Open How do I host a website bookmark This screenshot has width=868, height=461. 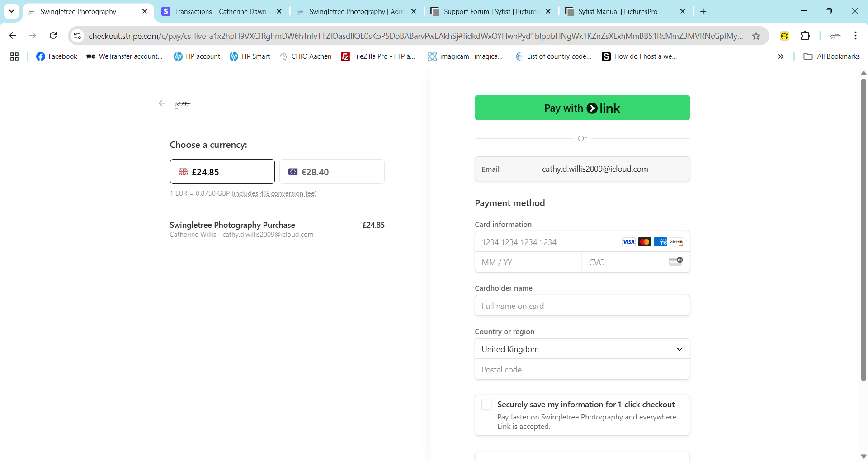coord(640,56)
